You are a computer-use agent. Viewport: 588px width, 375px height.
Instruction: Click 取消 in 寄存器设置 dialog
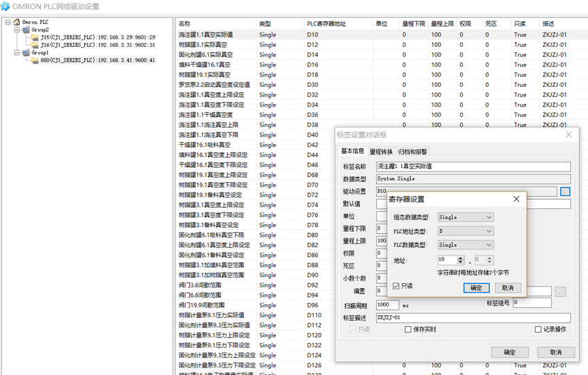tap(508, 288)
